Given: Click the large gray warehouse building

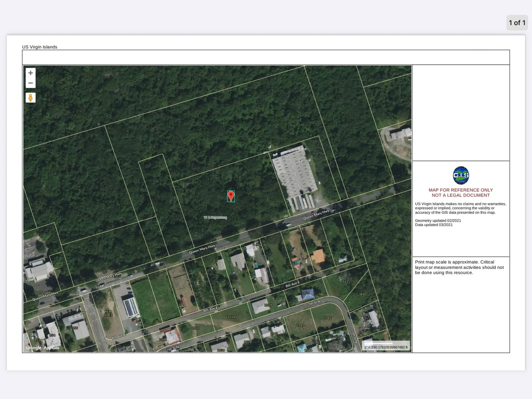Looking at the screenshot, I should coord(294,172).
